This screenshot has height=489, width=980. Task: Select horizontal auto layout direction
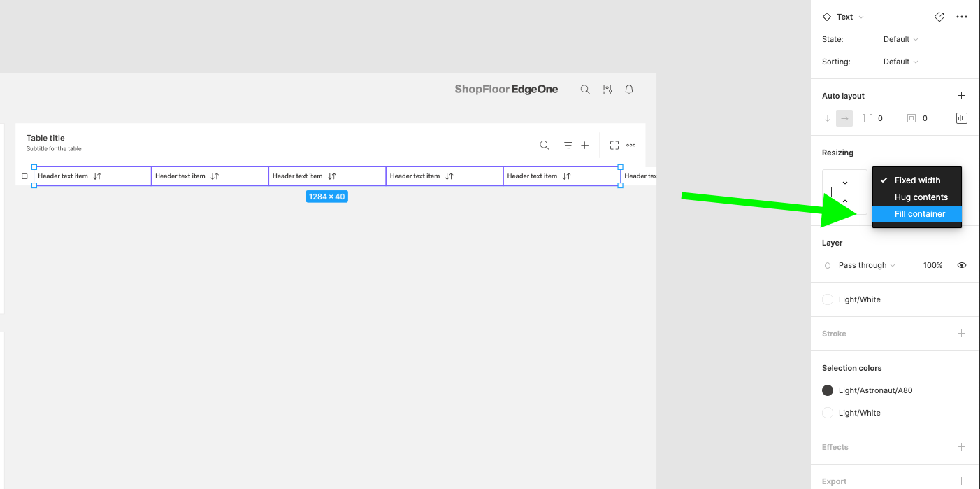point(844,118)
